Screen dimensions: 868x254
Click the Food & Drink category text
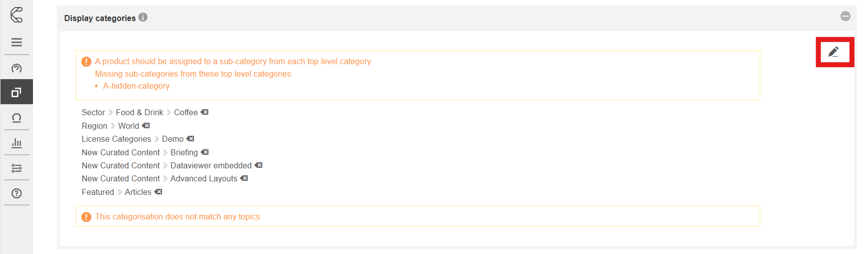click(x=139, y=113)
